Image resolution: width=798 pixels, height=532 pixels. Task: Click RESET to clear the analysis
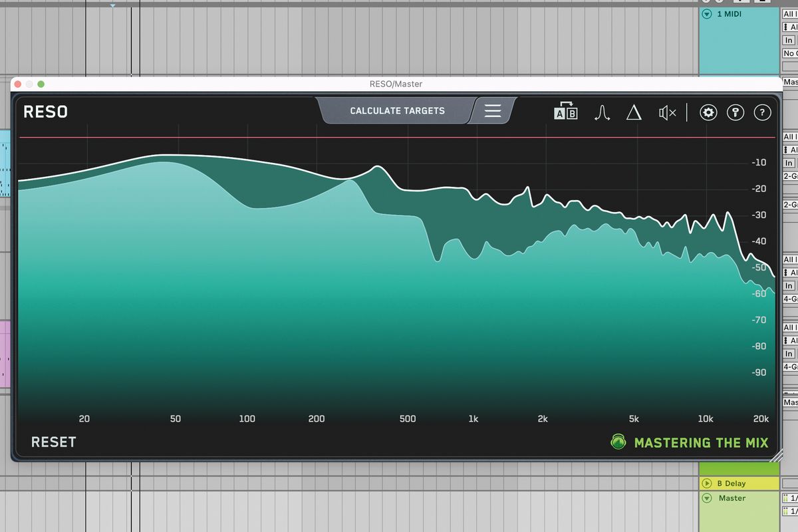53,442
